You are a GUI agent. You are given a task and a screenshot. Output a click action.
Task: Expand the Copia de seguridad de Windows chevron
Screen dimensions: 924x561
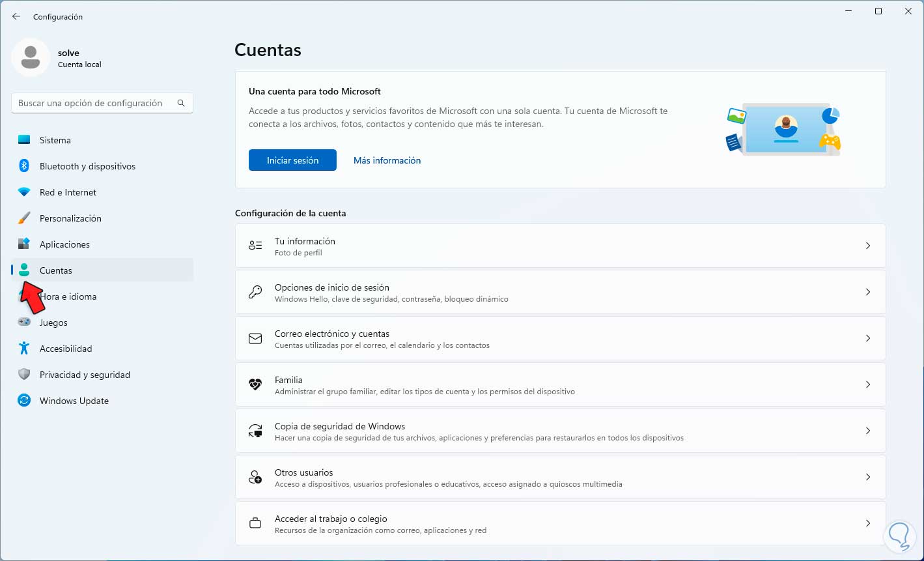(868, 431)
